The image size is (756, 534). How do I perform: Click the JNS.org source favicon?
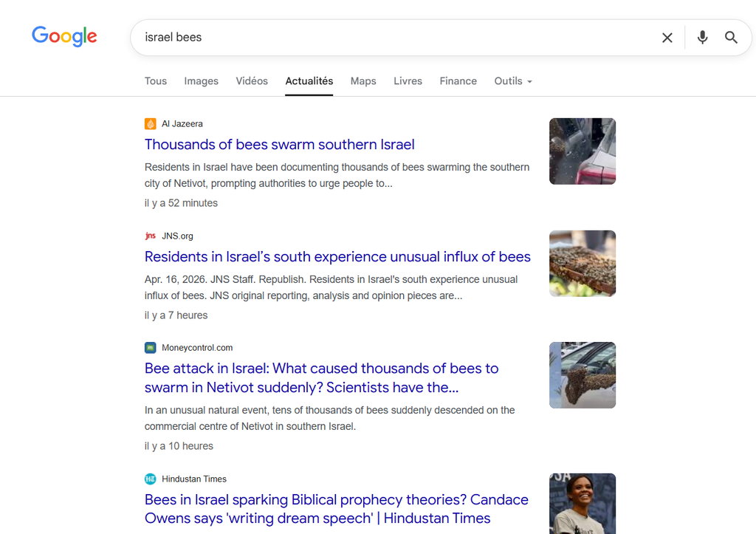pos(151,236)
